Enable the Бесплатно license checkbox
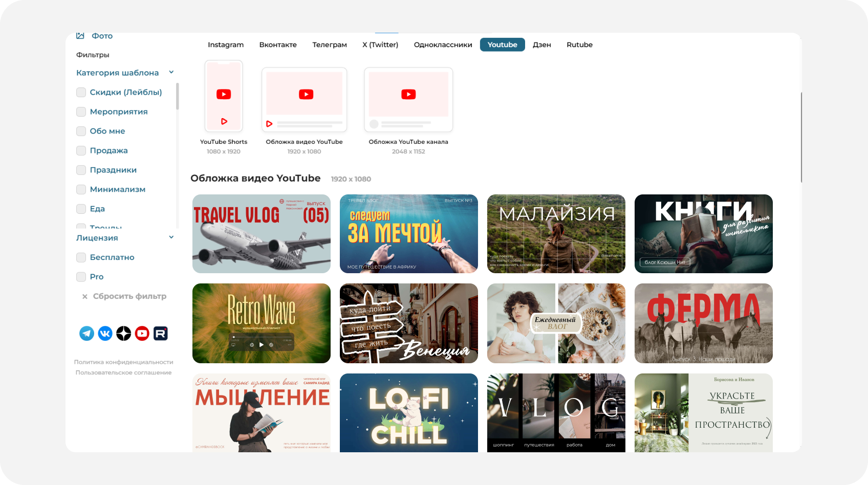This screenshot has width=868, height=485. 81,257
